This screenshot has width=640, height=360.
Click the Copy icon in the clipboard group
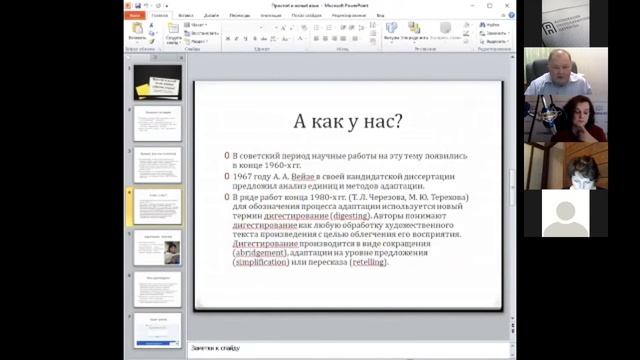[x=151, y=33]
